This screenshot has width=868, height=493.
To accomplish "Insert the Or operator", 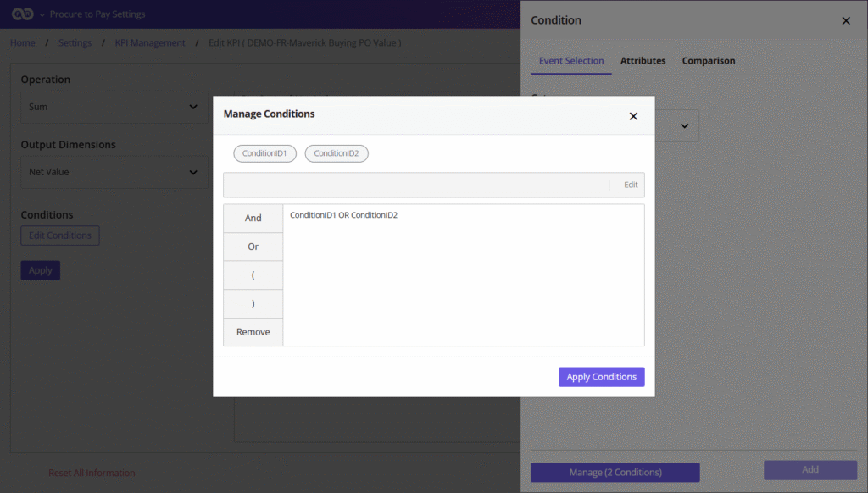I will [x=253, y=247].
